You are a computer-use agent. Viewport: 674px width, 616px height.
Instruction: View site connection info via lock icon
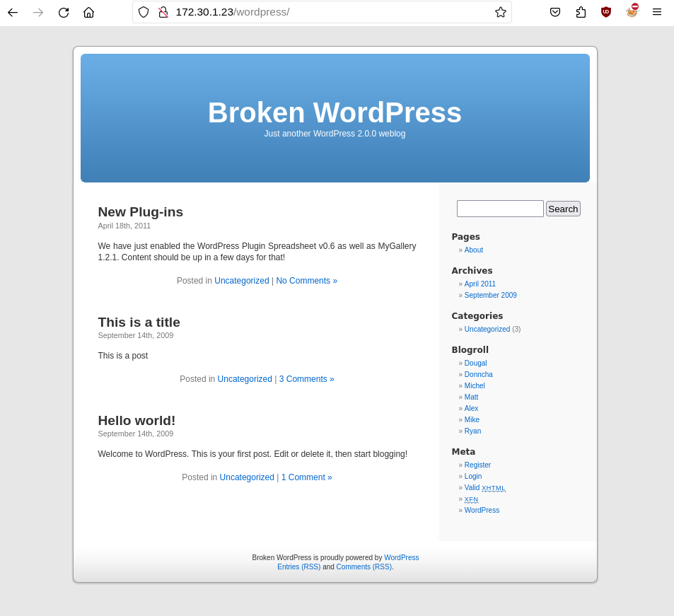[163, 12]
